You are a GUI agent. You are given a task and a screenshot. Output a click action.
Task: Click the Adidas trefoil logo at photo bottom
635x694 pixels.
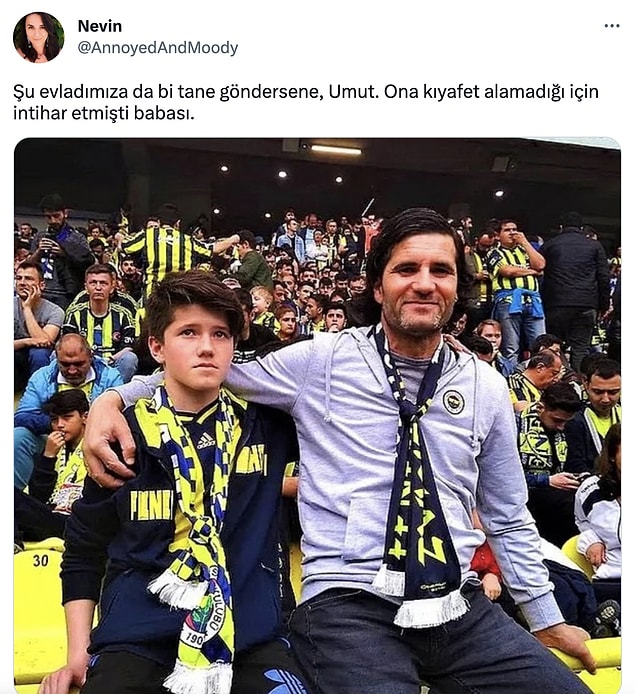pos(283,681)
